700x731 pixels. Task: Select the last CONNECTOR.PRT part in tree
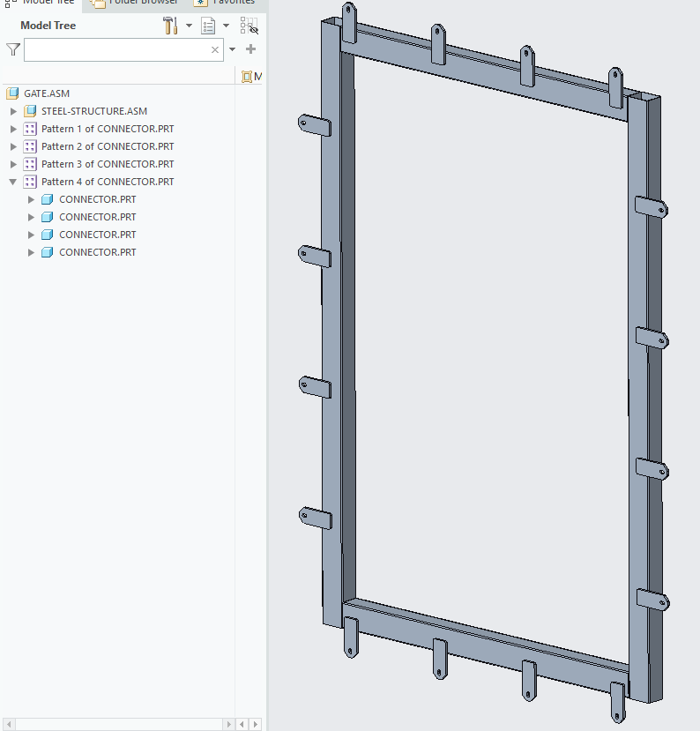97,252
